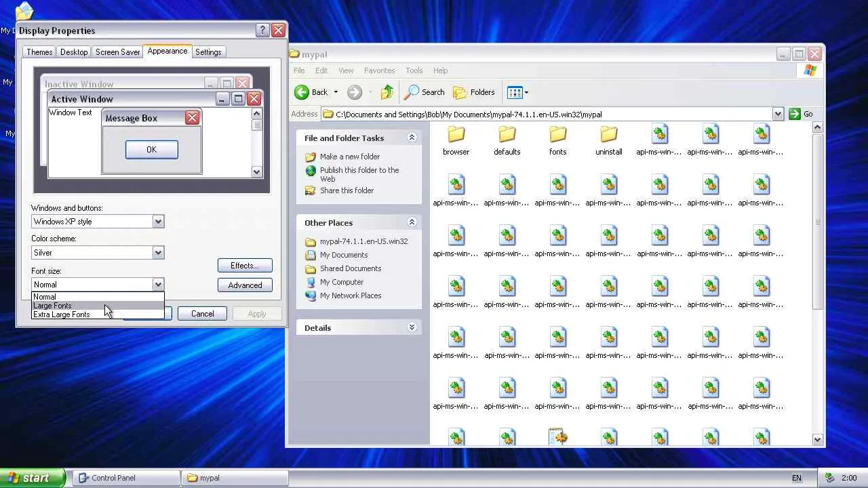The height and width of the screenshot is (488, 868).
Task: Click the mypal file list scroll-up arrow
Action: point(817,128)
